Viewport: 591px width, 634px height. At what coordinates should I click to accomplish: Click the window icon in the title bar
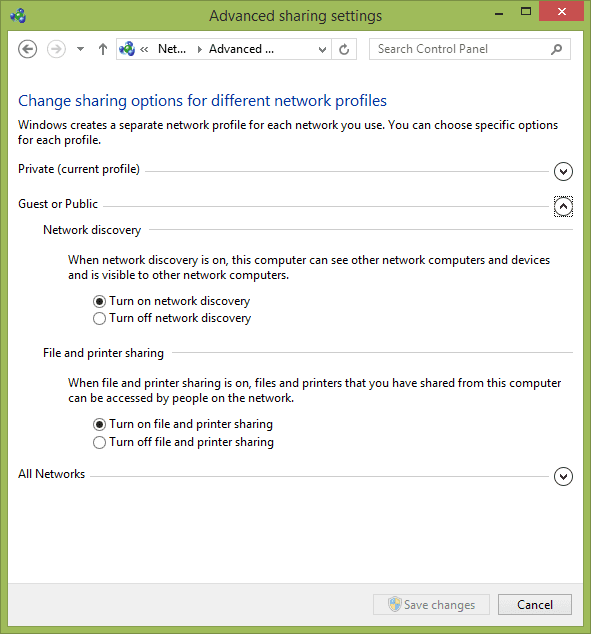[18, 16]
